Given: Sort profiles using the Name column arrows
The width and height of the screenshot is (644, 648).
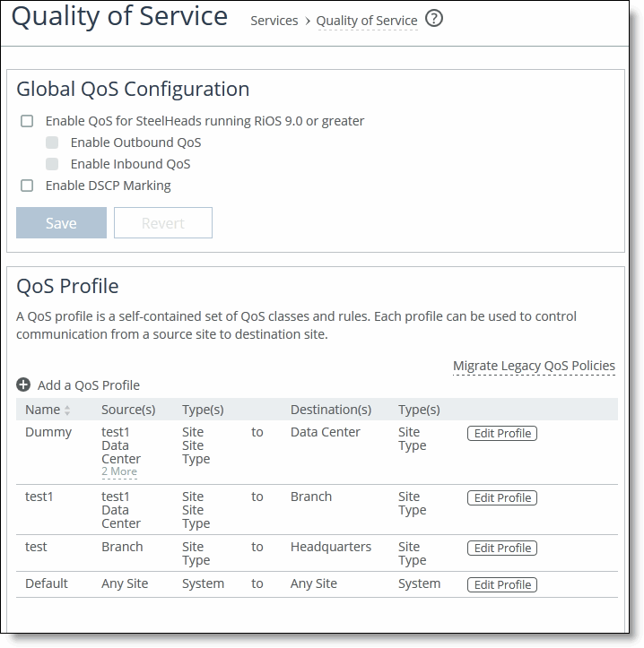Looking at the screenshot, I should (67, 410).
